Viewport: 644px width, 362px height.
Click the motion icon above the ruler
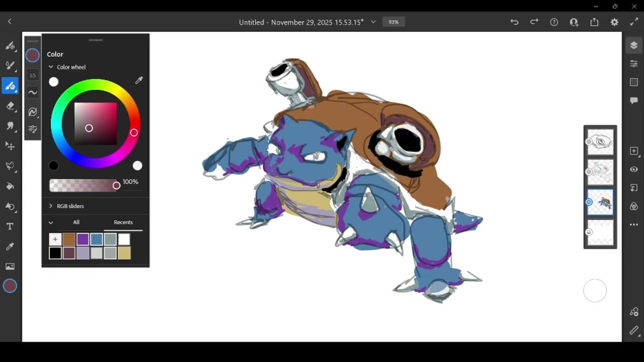(633, 312)
